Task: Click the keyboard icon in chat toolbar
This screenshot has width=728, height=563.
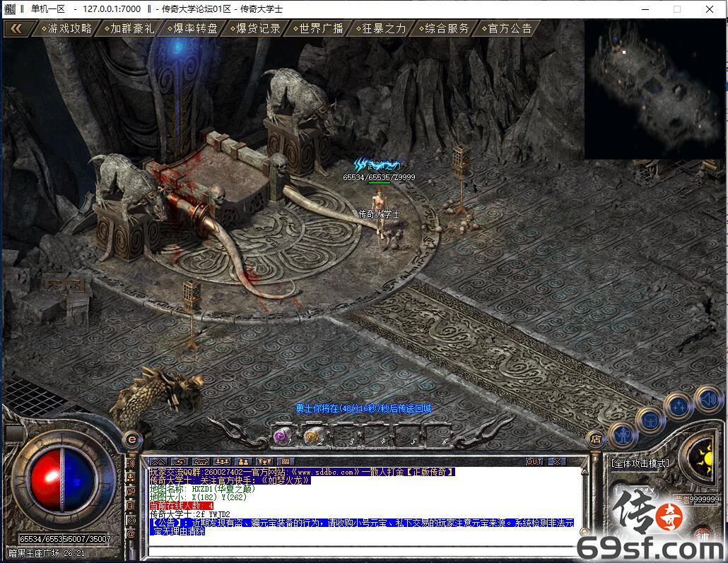Action: (x=285, y=462)
